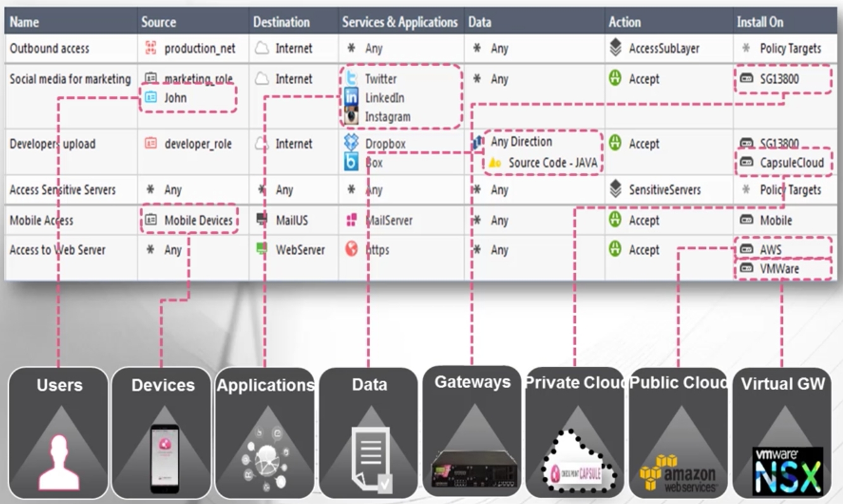Select the MailServer service icon
Viewport: 843px width, 504px height.
click(x=351, y=220)
